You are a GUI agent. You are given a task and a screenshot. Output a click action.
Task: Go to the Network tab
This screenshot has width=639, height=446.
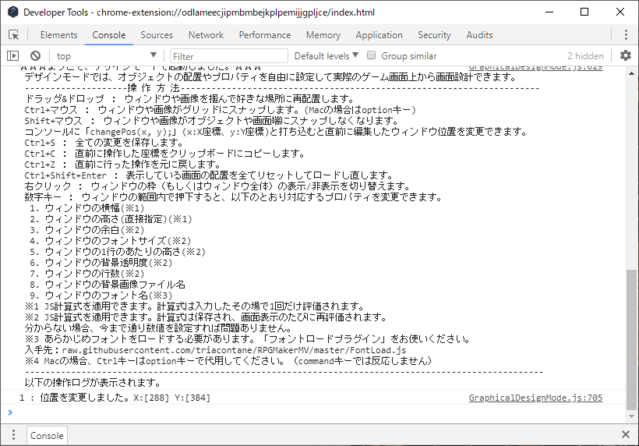206,35
